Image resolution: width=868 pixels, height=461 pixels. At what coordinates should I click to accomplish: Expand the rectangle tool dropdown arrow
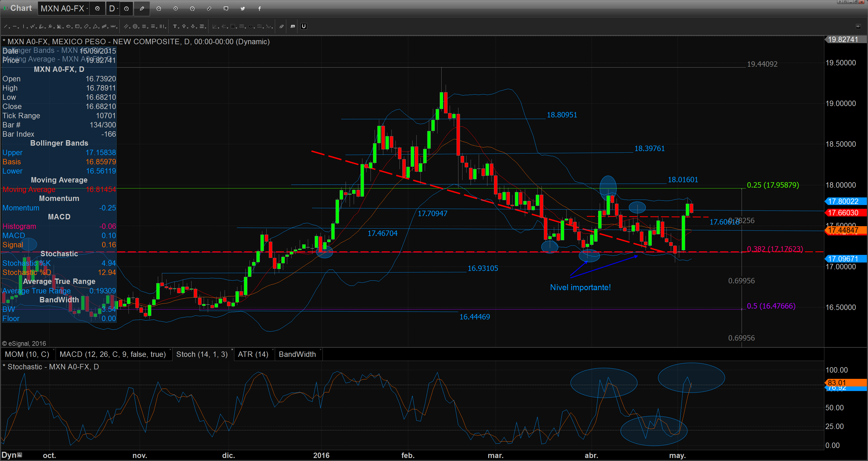coord(81,28)
